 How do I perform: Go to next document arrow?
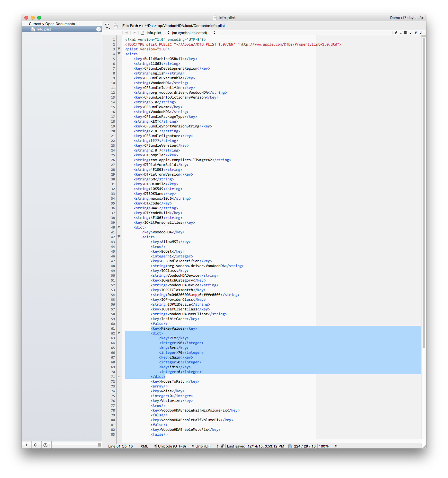click(x=135, y=33)
